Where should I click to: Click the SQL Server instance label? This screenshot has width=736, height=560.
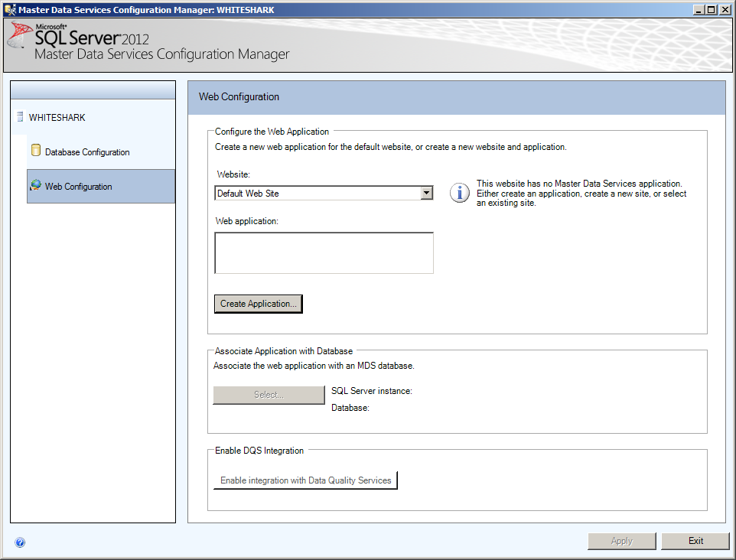(372, 390)
